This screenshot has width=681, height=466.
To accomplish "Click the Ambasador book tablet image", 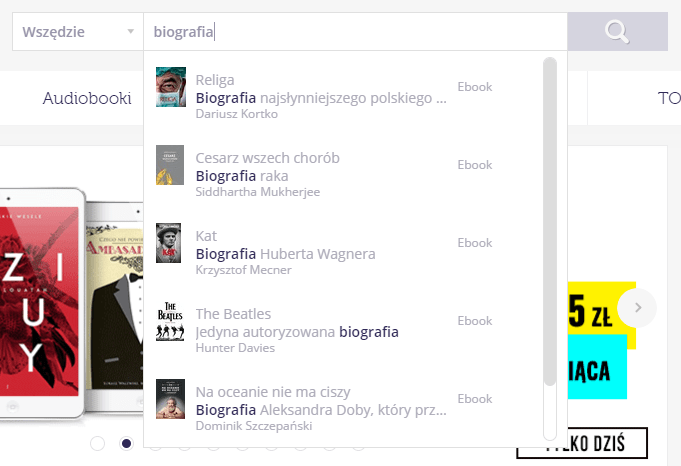I will [115, 306].
